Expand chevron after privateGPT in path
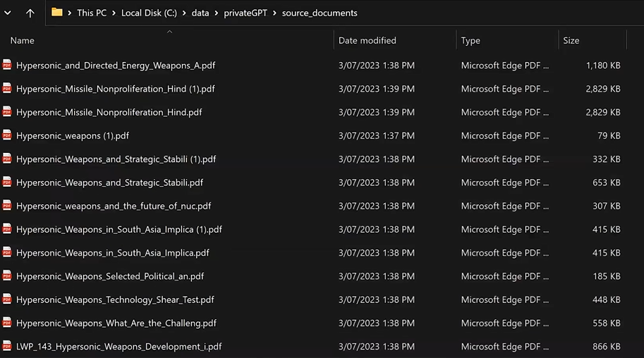This screenshot has height=358, width=644. 274,13
